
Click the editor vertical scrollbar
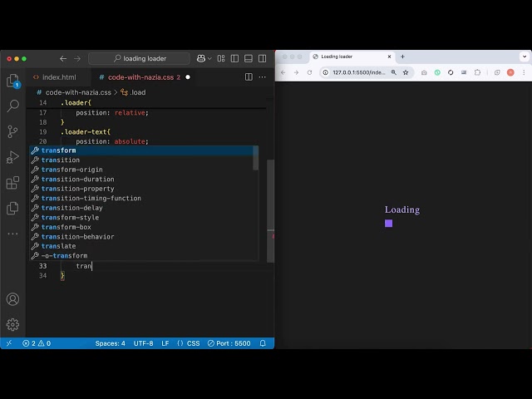[x=270, y=210]
